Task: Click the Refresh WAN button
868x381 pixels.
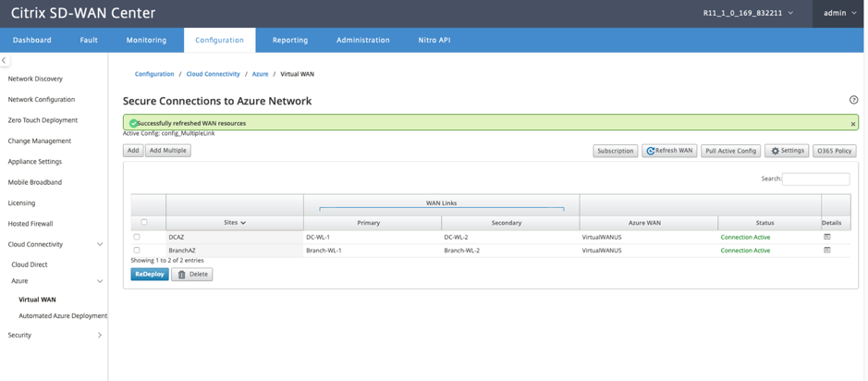Action: coord(669,151)
